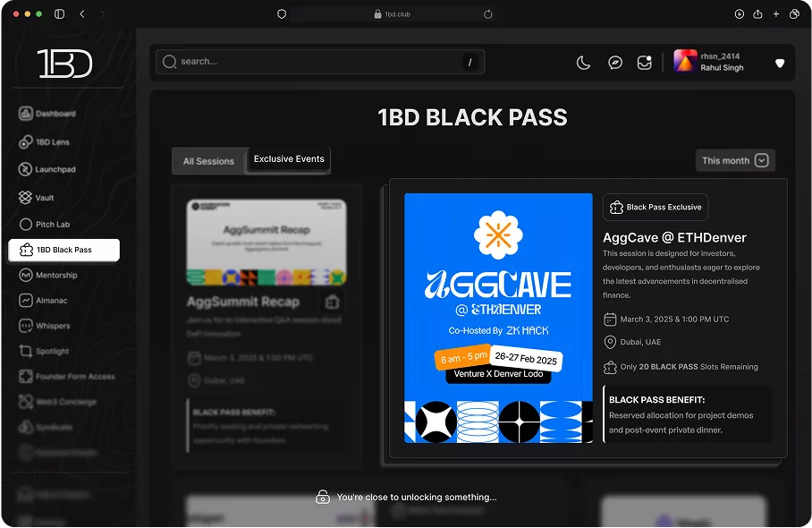
Task: Go back with browser back arrow
Action: [x=82, y=14]
